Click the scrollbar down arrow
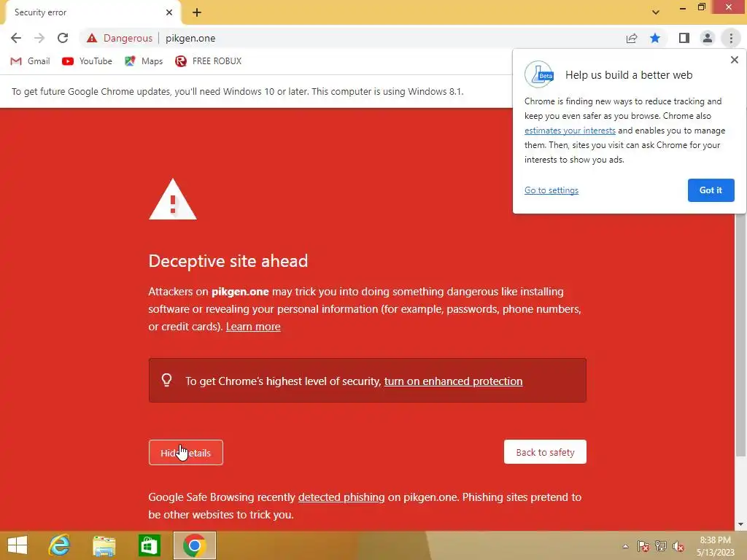The height and width of the screenshot is (560, 747). pyautogui.click(x=741, y=524)
